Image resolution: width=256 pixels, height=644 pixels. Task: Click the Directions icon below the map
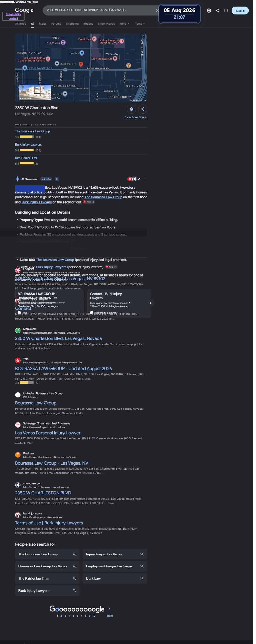tap(131, 109)
